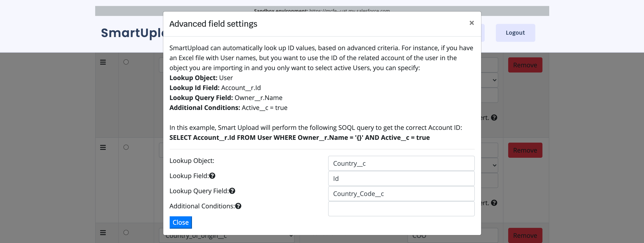Viewport: 644px width, 243px height.
Task: Click the Lookup Field input containing Id
Action: pos(401,178)
